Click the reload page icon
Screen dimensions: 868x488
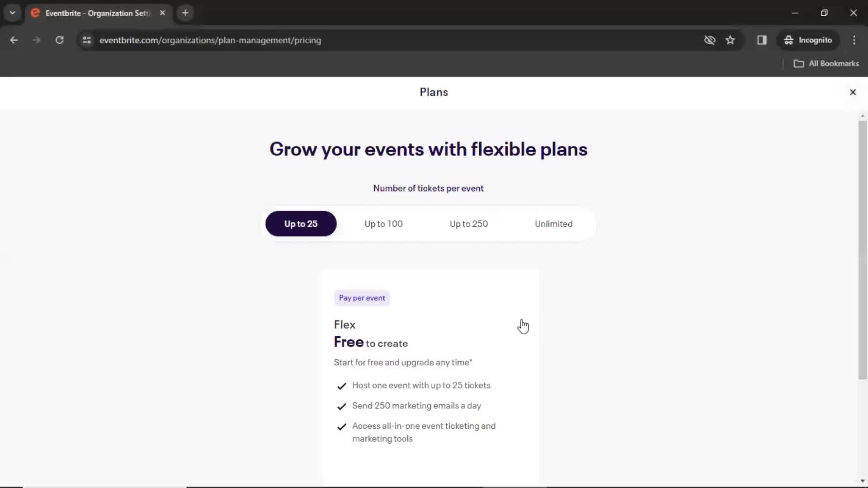point(59,40)
